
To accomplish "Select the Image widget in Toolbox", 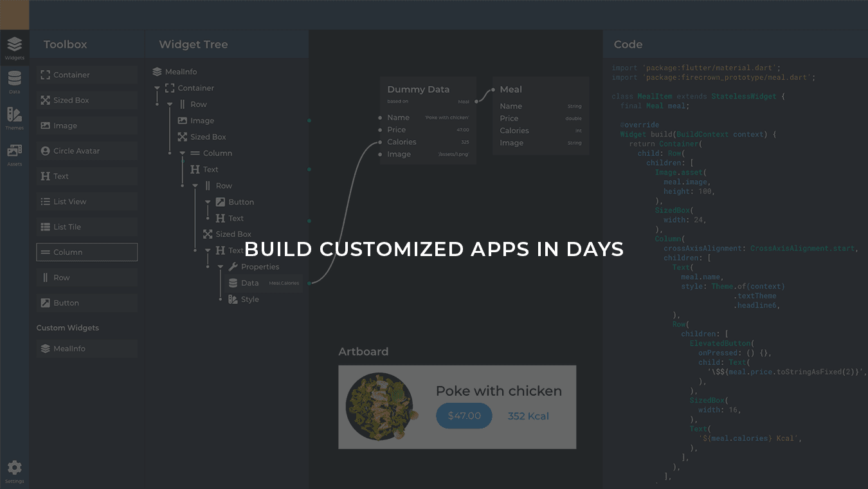I will (87, 125).
